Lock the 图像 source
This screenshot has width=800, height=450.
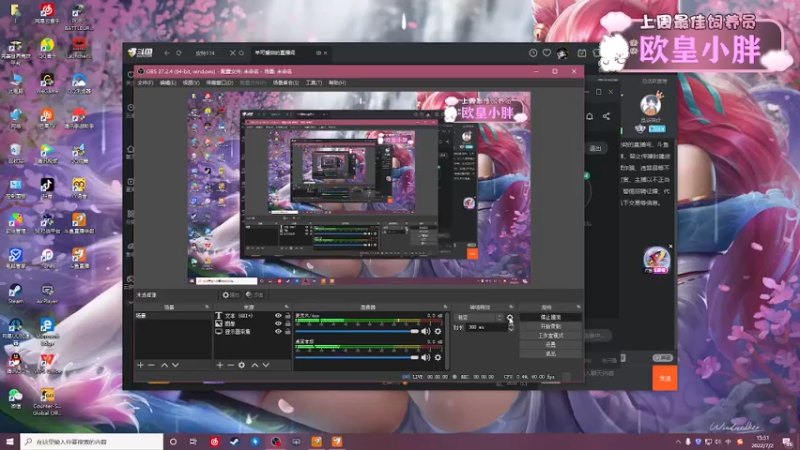tap(288, 323)
